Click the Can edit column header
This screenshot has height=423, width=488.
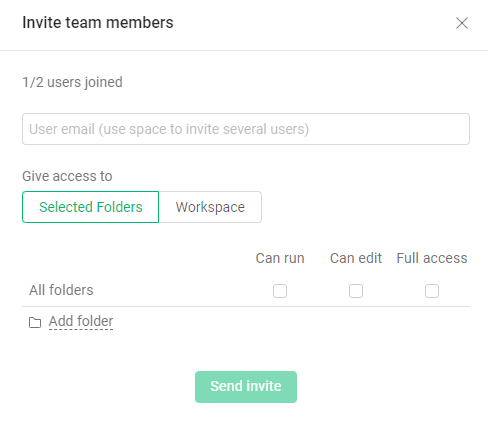coord(356,258)
